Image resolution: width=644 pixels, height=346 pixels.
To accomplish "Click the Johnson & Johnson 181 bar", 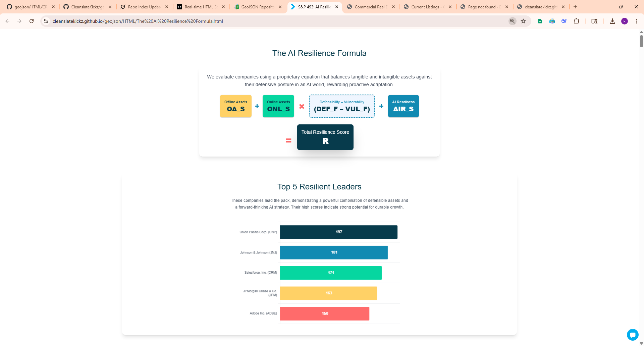I will [x=334, y=252].
